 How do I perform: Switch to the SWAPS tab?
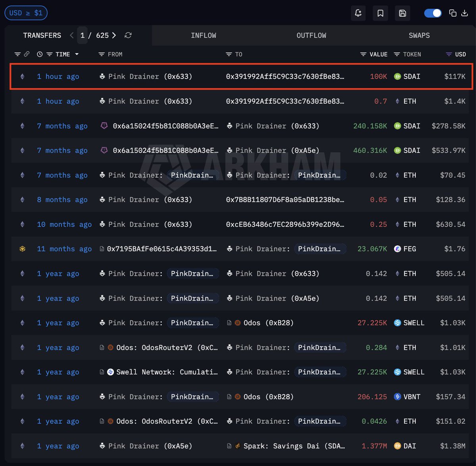point(419,35)
